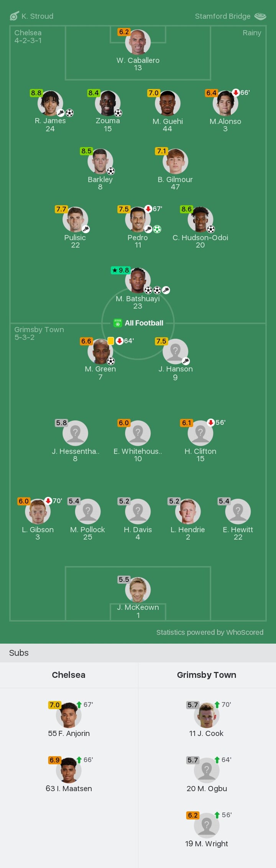Screen dimensions: 276x868
Task: Click the J. McKeown goalkeeper name label
Action: [x=138, y=607]
